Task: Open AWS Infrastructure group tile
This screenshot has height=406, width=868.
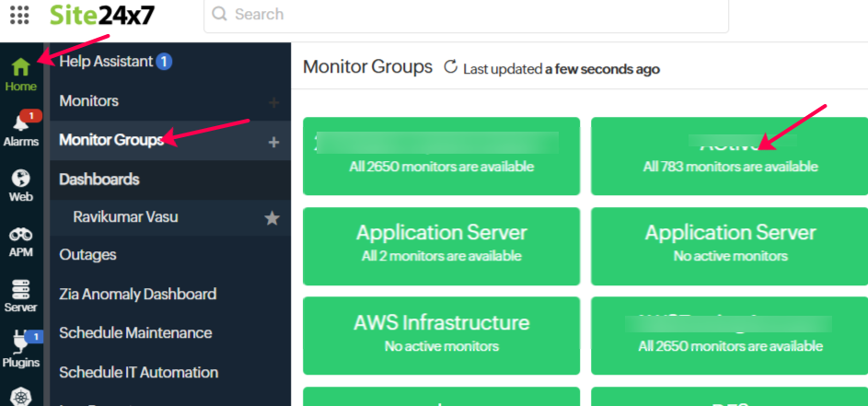Action: tap(441, 336)
